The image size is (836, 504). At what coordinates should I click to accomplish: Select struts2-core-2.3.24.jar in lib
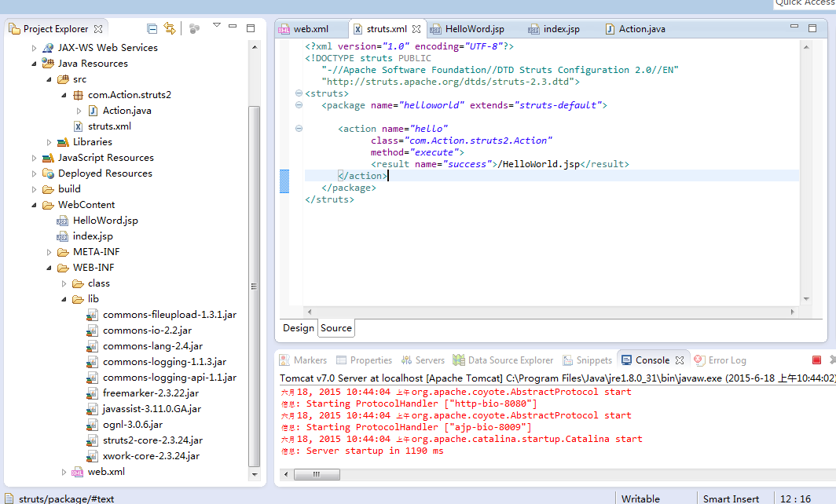152,440
